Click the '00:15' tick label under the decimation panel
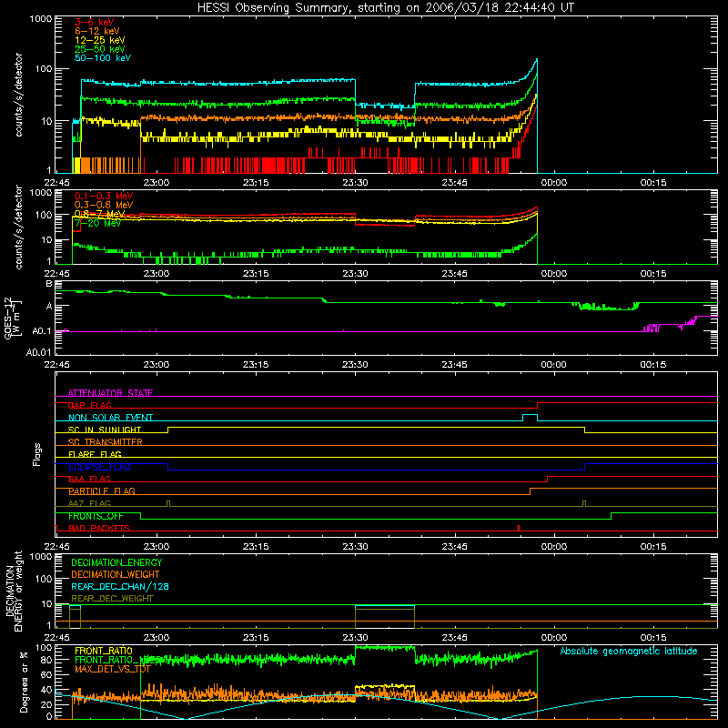 (x=653, y=638)
